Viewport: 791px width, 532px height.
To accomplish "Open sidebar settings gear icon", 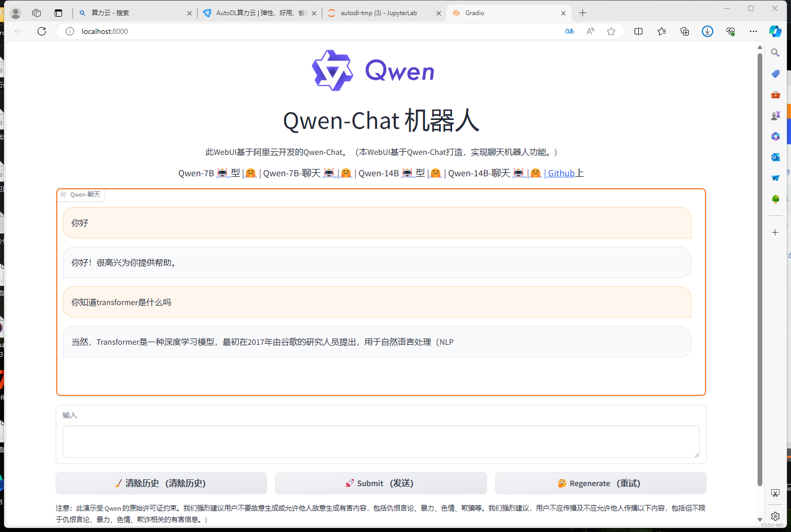I will 775,516.
